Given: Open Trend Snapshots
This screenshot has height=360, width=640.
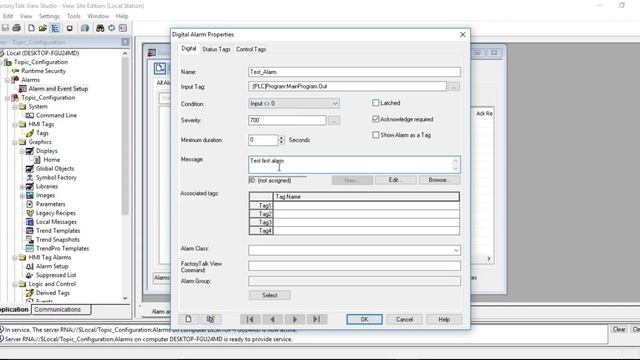Looking at the screenshot, I should tap(58, 240).
